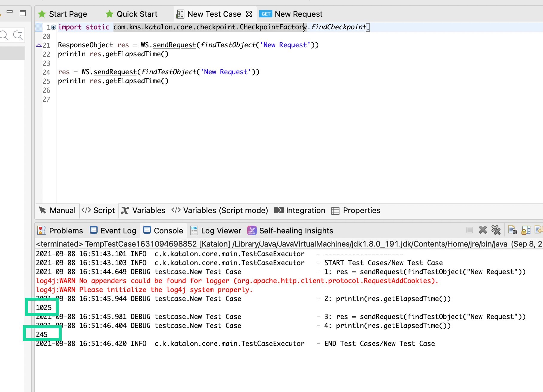
Task: Maximize the left side panel
Action: (x=23, y=13)
